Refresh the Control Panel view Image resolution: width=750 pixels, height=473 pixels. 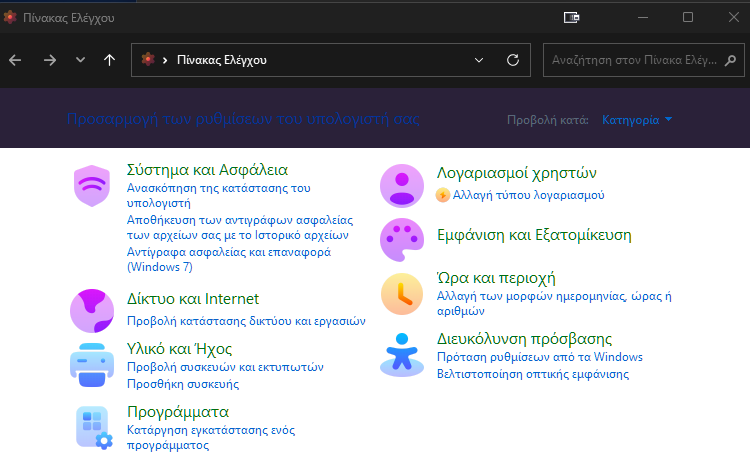[513, 60]
